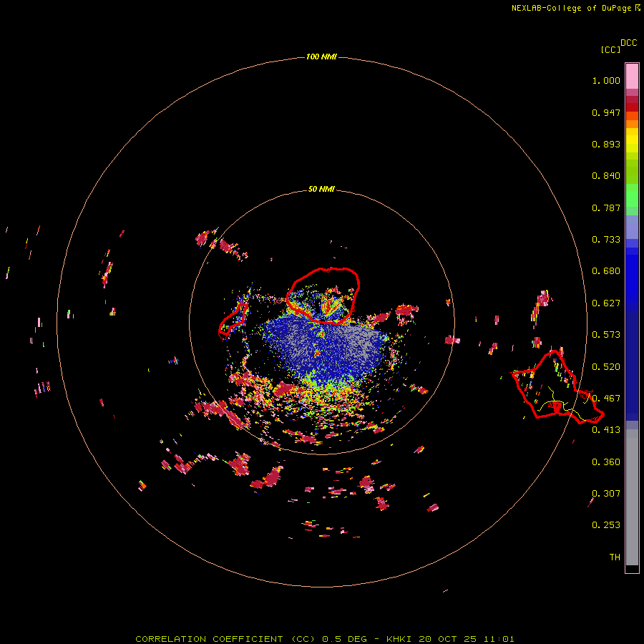Click the 0.413 color scale value
The image size is (644, 644).
pos(606,430)
